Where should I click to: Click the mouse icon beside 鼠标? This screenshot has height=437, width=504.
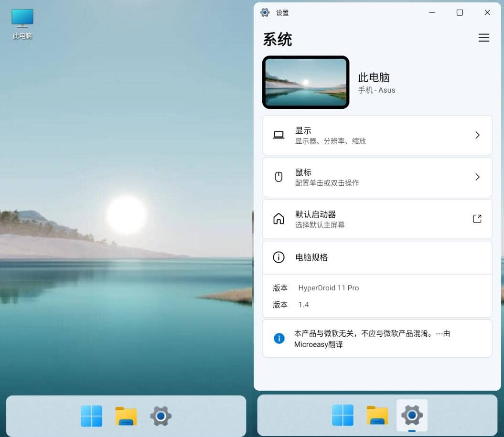click(x=279, y=177)
